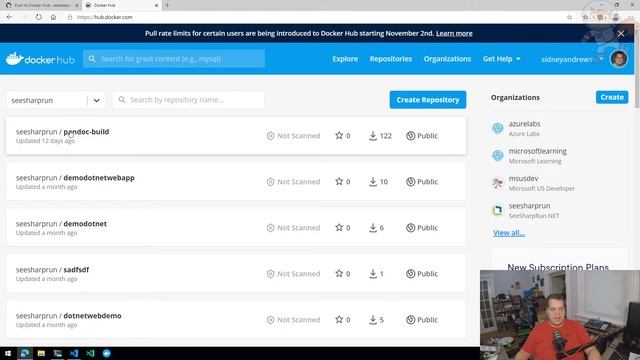Reload the page with the refresh icon
The width and height of the screenshot is (640, 360).
[38, 17]
